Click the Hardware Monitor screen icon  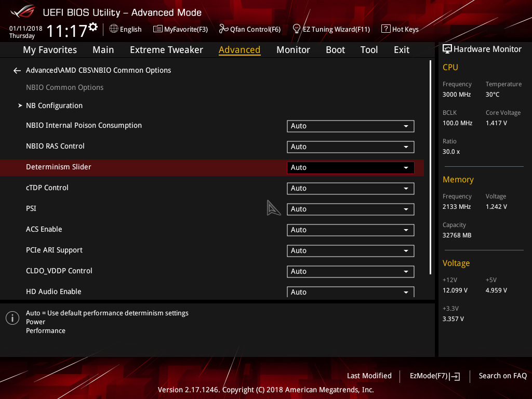[447, 49]
